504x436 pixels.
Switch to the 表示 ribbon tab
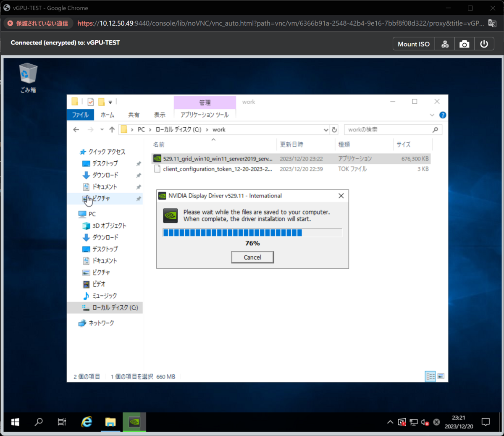[160, 115]
